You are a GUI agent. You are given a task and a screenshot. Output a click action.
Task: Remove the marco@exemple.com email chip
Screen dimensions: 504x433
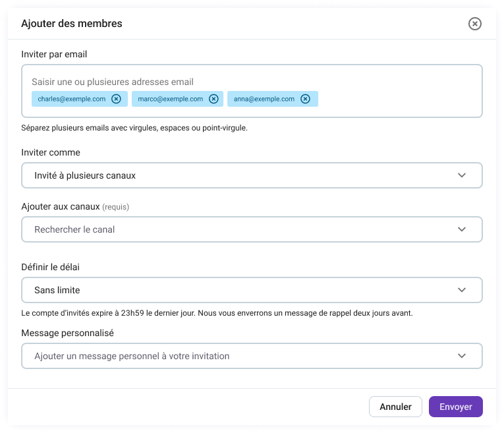(213, 99)
